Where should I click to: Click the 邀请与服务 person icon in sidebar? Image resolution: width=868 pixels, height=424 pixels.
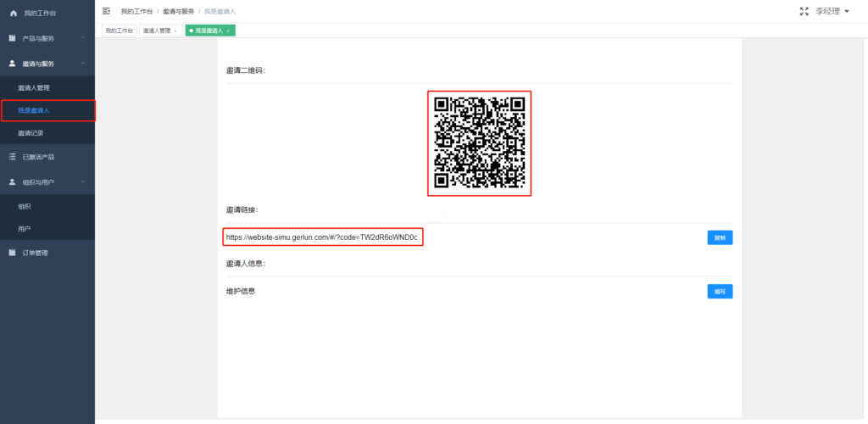tap(12, 64)
